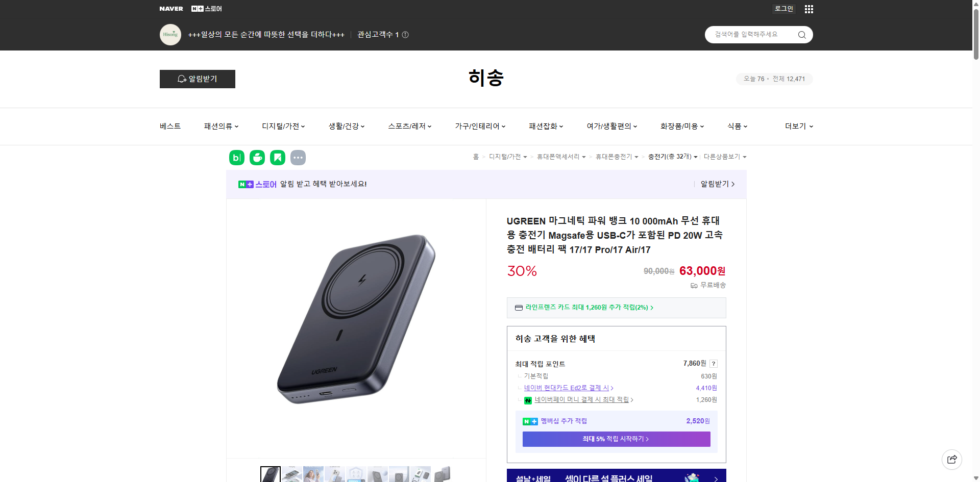The height and width of the screenshot is (482, 980).
Task: Click the N Pay icon in the 네이버페이 row
Action: click(x=528, y=400)
